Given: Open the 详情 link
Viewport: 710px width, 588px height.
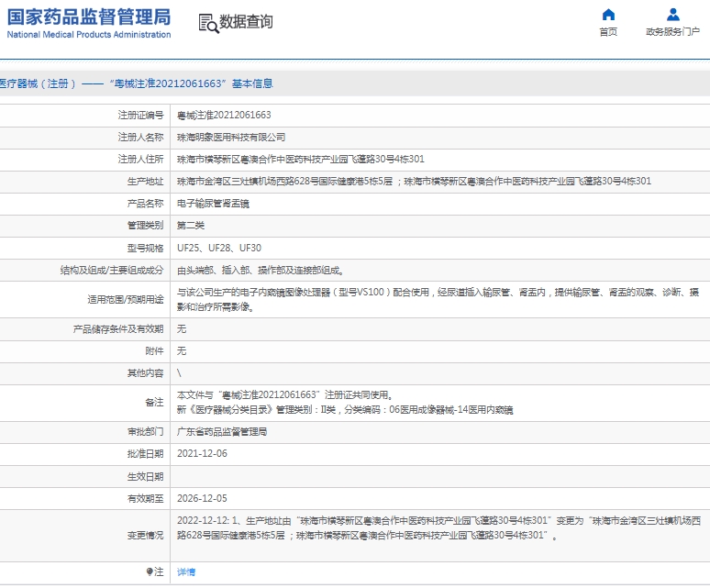Looking at the screenshot, I should coord(186,572).
